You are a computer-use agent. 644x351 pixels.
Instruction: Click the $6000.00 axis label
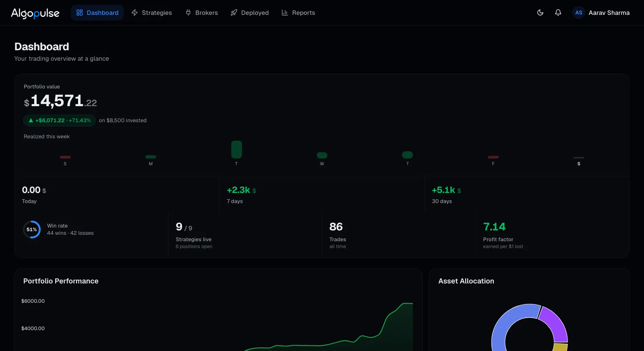(x=33, y=301)
